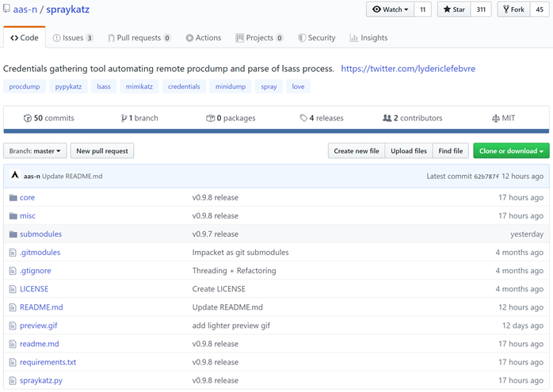
Task: Click the stargazers count 311
Action: (x=481, y=10)
